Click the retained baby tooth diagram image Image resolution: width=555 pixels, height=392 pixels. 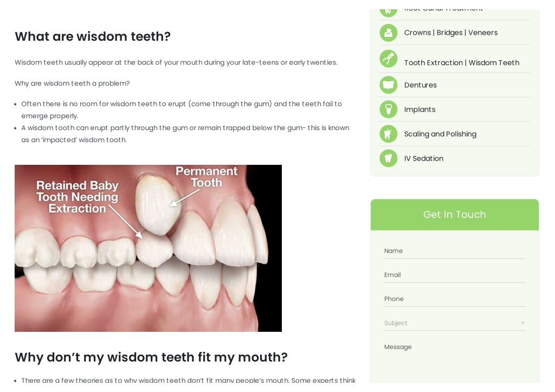(148, 248)
